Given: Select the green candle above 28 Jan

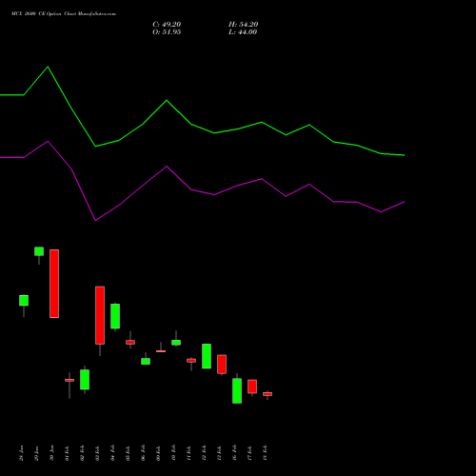Looking at the screenshot, I should [24, 301].
